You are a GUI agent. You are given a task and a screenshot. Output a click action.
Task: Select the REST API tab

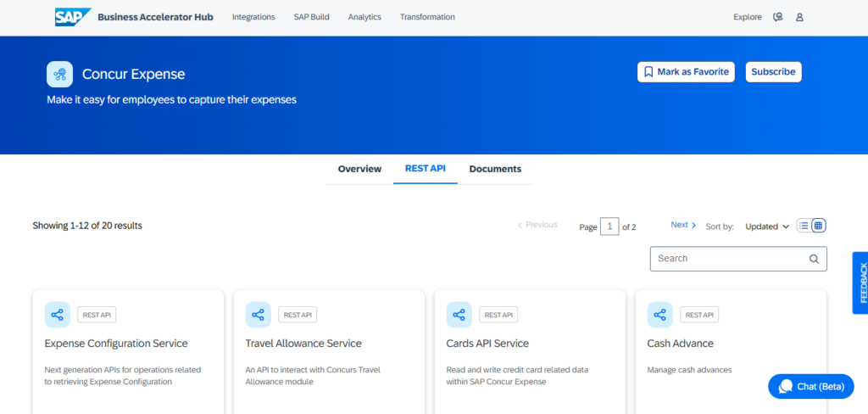426,169
